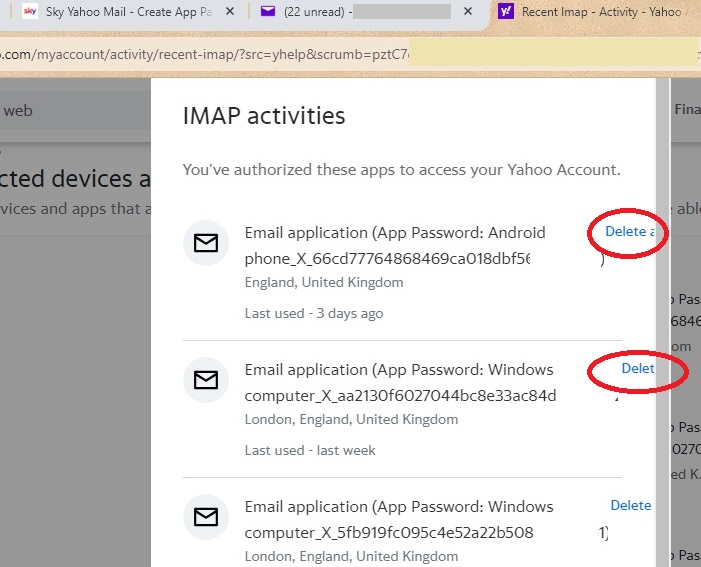Click the 'web' item in the background page
Screen dimensions: 701x567
tap(18, 111)
